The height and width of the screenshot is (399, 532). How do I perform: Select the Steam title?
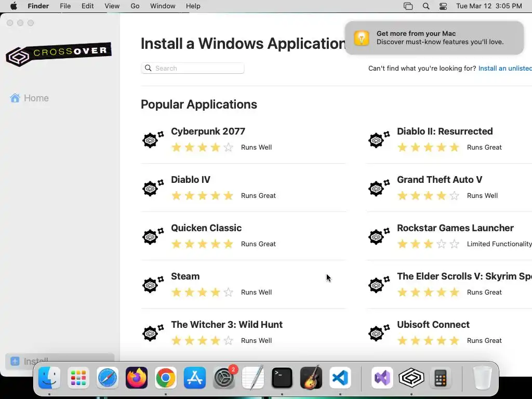pyautogui.click(x=185, y=276)
